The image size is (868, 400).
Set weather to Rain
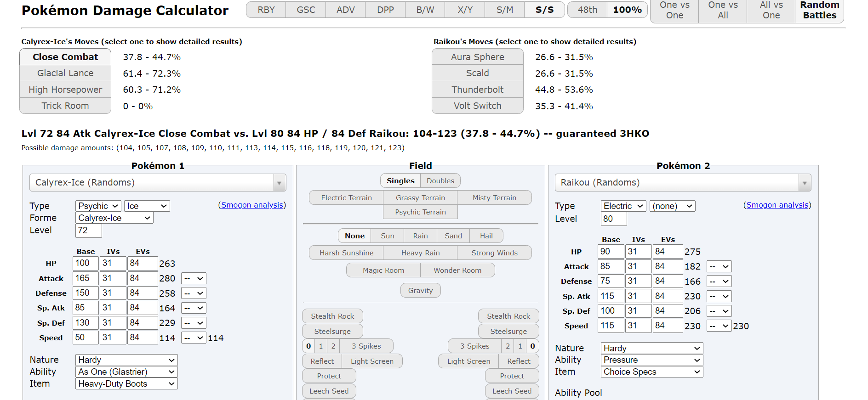420,236
